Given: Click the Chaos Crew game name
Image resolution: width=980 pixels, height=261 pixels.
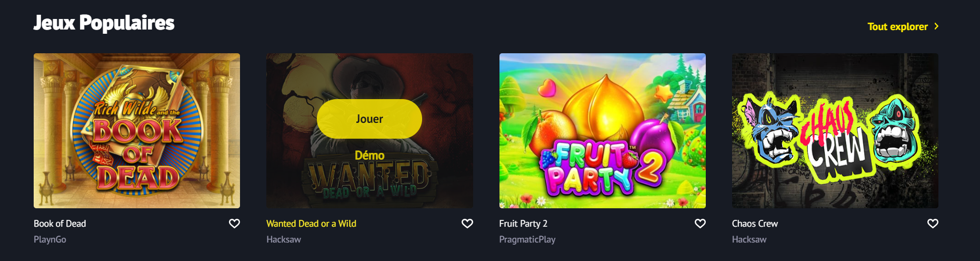Looking at the screenshot, I should coord(755,224).
